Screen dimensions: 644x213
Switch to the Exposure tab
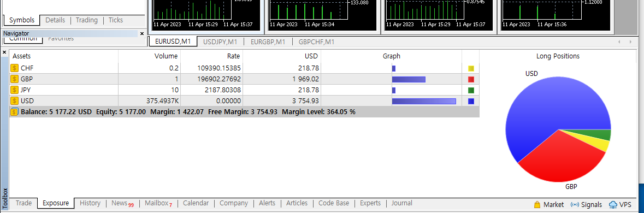click(x=56, y=203)
